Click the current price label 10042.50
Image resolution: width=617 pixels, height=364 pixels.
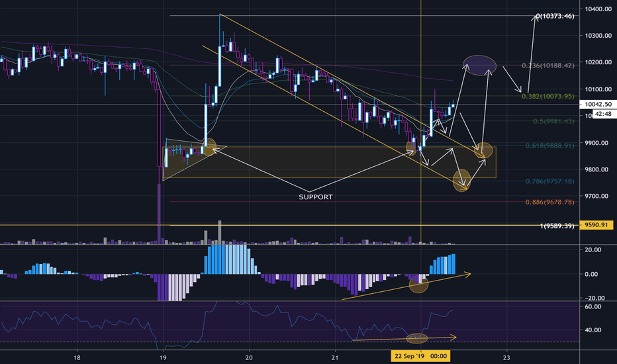[598, 105]
